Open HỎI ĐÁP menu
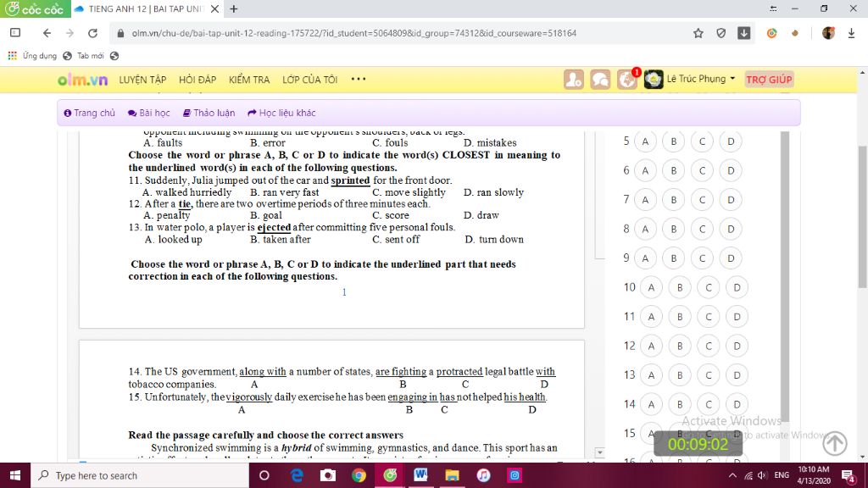 (x=198, y=80)
